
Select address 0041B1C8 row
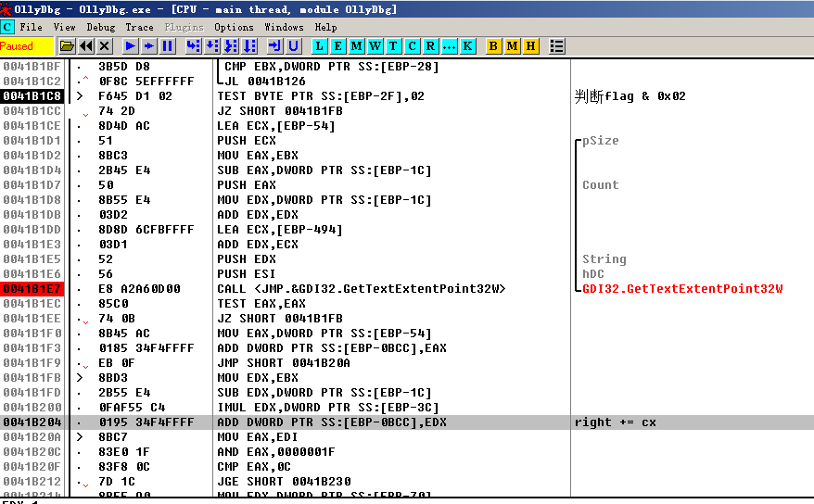[32, 96]
